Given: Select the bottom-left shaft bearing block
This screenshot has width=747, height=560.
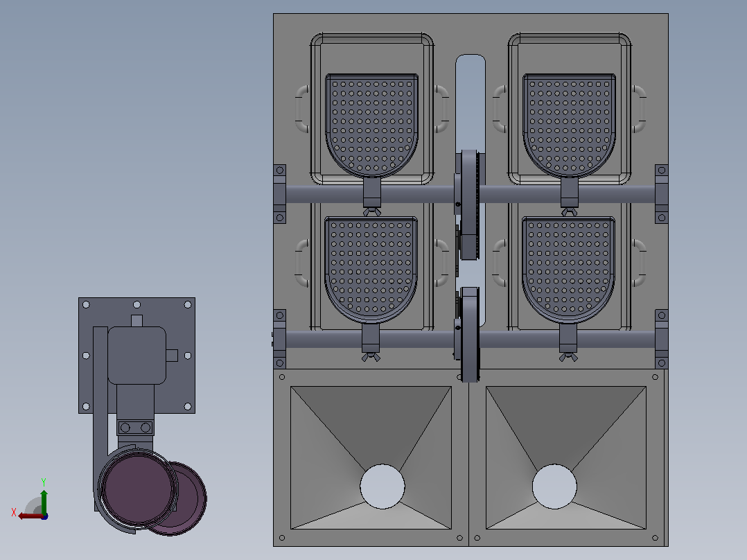Looking at the screenshot, I should [x=280, y=340].
